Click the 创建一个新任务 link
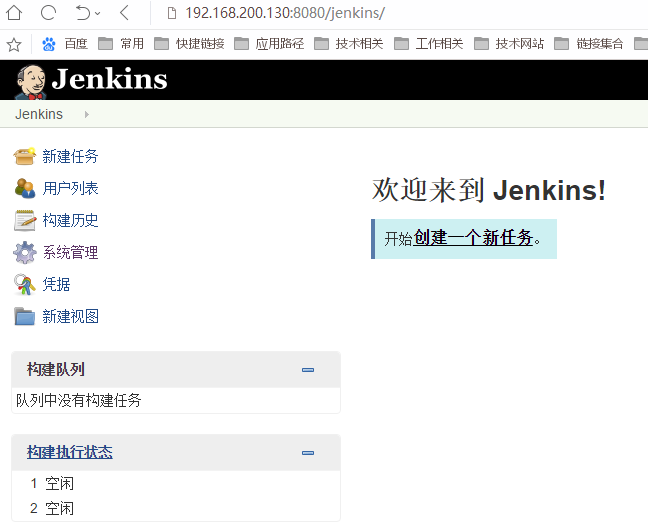Viewport: 648px width, 528px height. pos(473,238)
